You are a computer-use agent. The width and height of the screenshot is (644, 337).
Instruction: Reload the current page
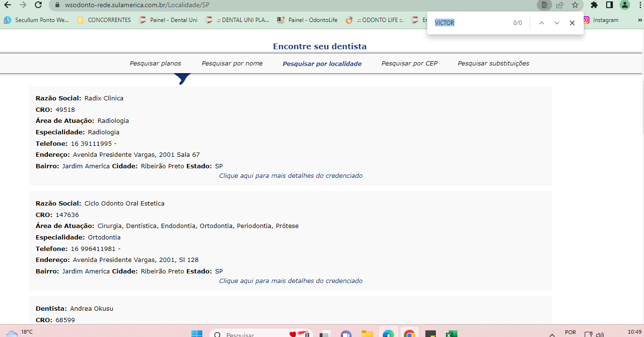tap(39, 5)
